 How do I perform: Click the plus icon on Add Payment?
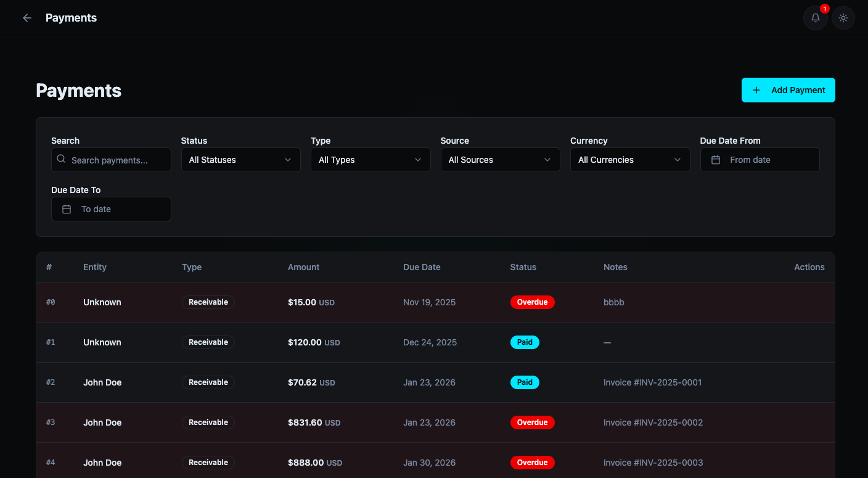click(756, 90)
